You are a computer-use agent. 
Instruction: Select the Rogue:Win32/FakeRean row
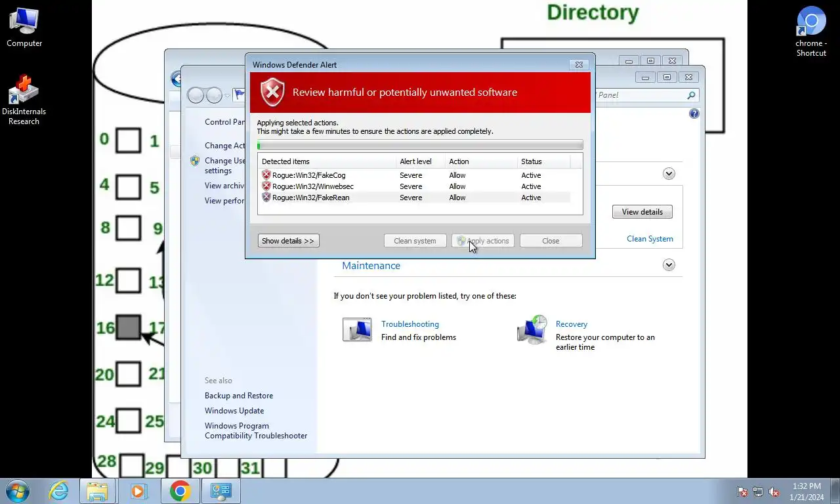414,198
